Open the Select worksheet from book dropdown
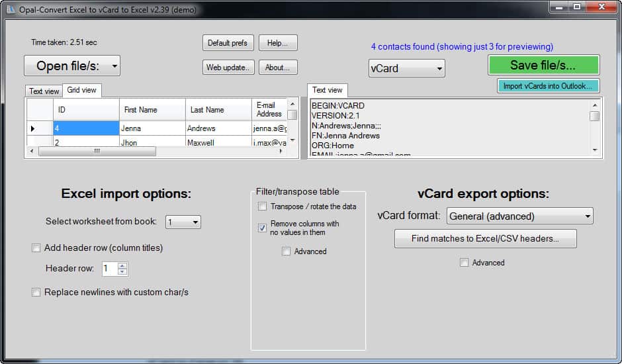 (183, 222)
